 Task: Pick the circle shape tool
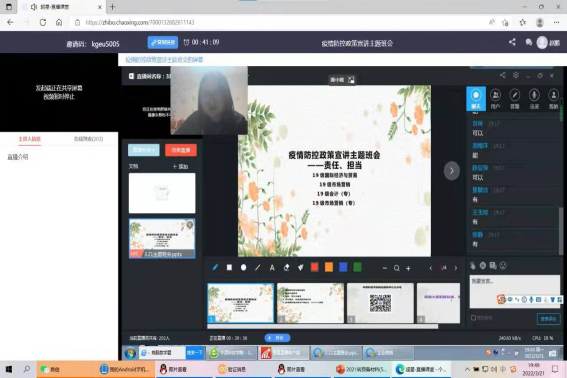(x=243, y=268)
